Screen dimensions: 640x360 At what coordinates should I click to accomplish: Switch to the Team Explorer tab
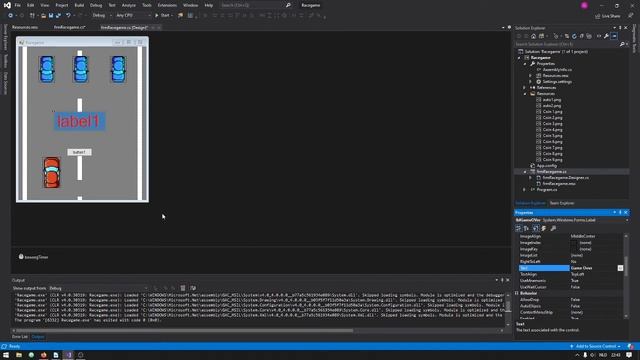[x=562, y=203]
